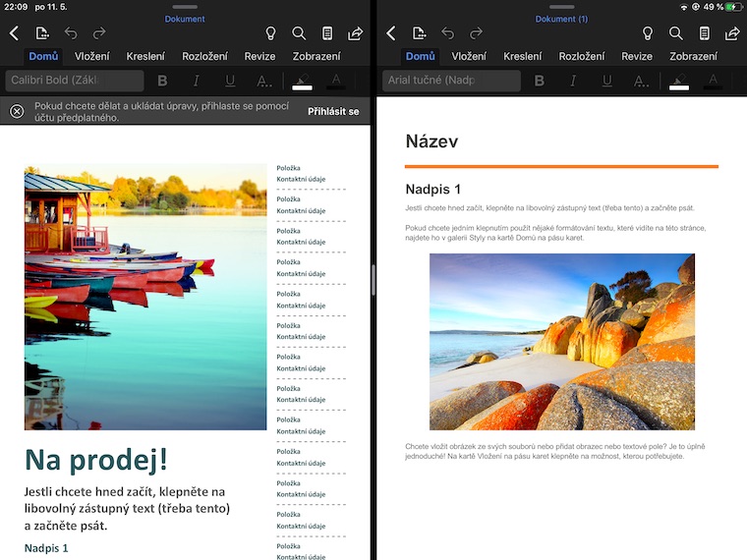This screenshot has height=560, width=747.
Task: Redo the action in the right document
Action: pyautogui.click(x=476, y=33)
